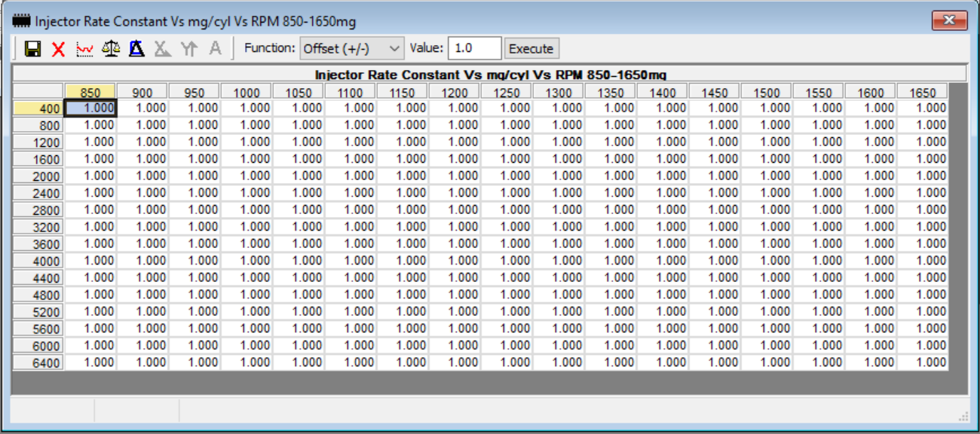Select the 1500 column header
The image size is (980, 434).
(766, 92)
